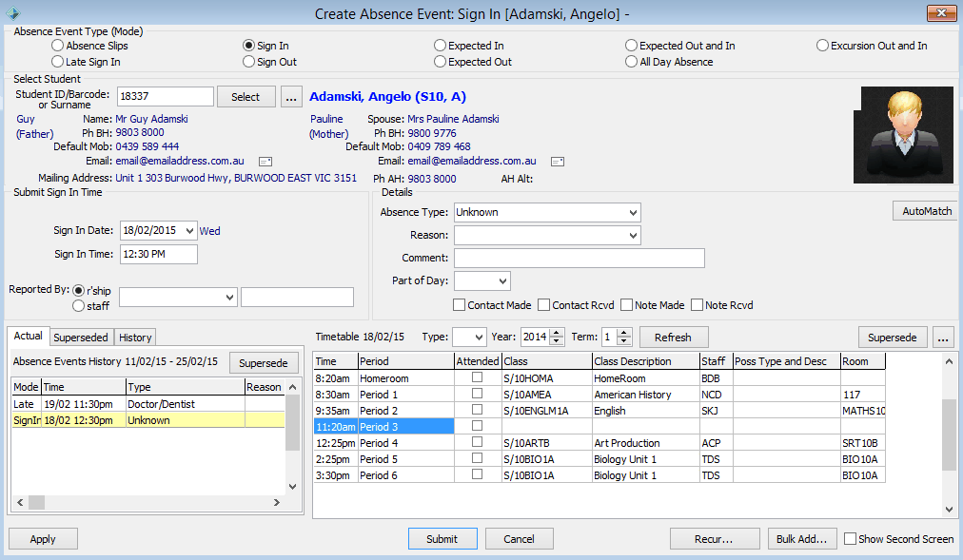The width and height of the screenshot is (963, 560).
Task: Open the Reason dropdown
Action: click(x=633, y=236)
